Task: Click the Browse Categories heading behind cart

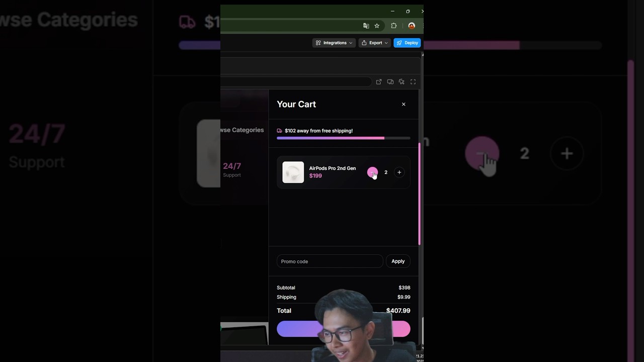Action: coord(242,130)
